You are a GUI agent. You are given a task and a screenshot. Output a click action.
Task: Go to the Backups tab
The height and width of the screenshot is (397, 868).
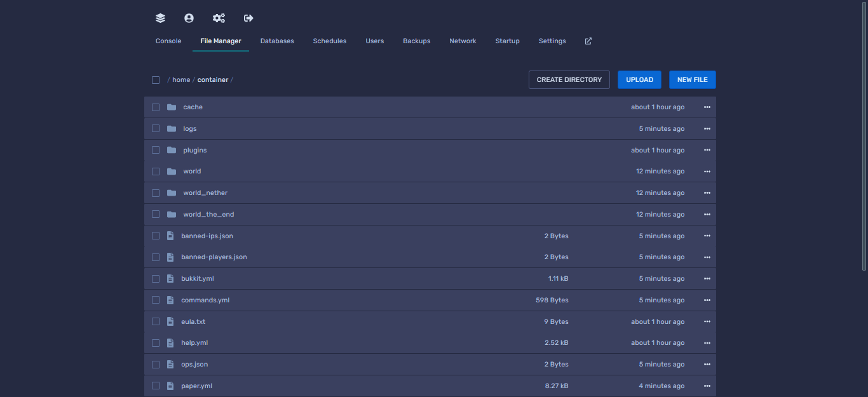(416, 41)
